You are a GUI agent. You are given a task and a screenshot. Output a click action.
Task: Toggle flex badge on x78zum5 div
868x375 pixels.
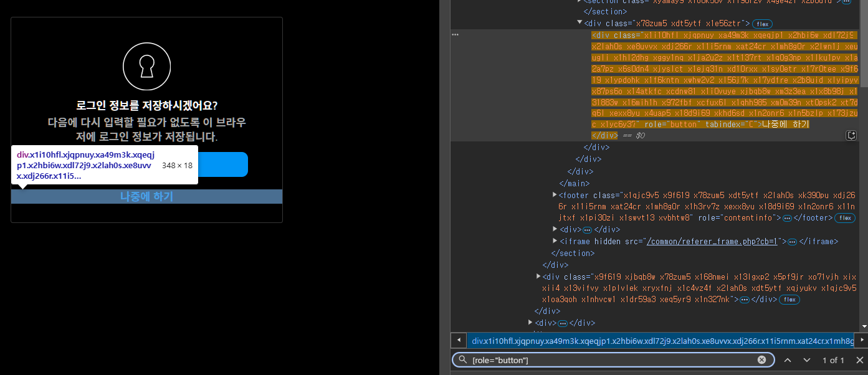coord(762,24)
